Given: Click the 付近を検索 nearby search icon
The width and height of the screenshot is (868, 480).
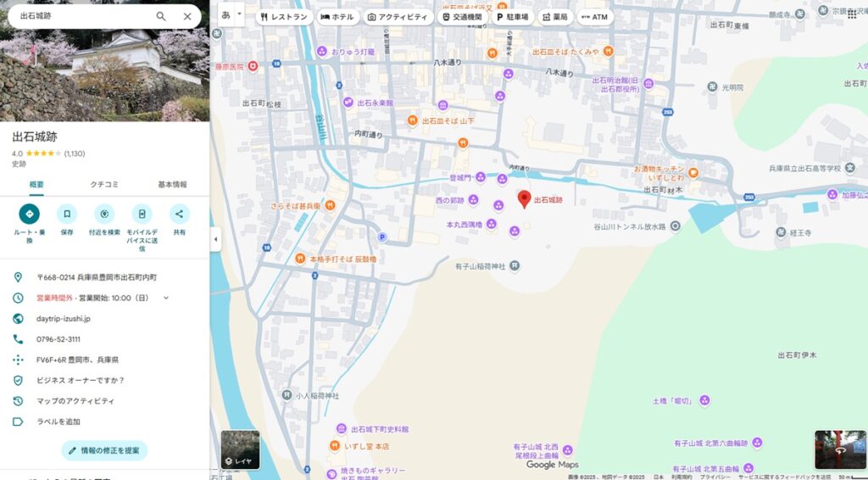Looking at the screenshot, I should [104, 214].
